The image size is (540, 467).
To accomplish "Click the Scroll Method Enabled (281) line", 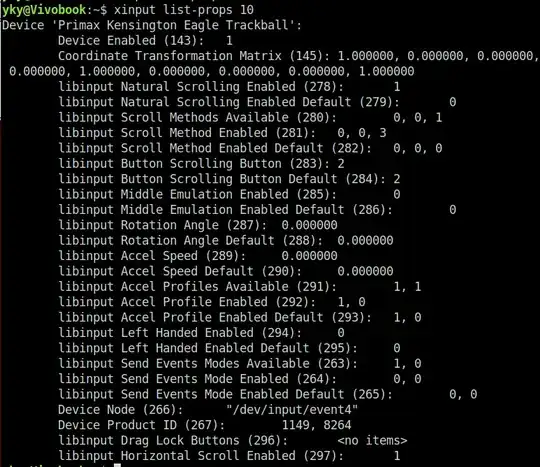I will tap(222, 133).
